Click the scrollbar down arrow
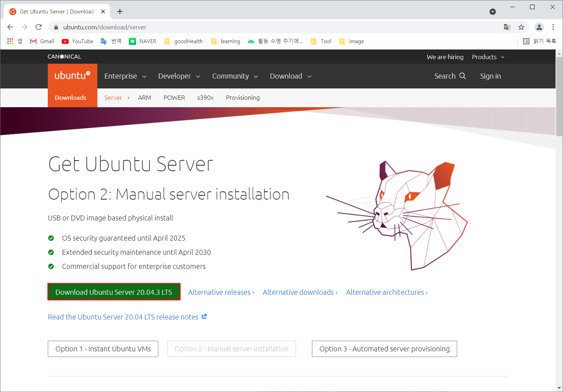The width and height of the screenshot is (563, 392). click(559, 388)
